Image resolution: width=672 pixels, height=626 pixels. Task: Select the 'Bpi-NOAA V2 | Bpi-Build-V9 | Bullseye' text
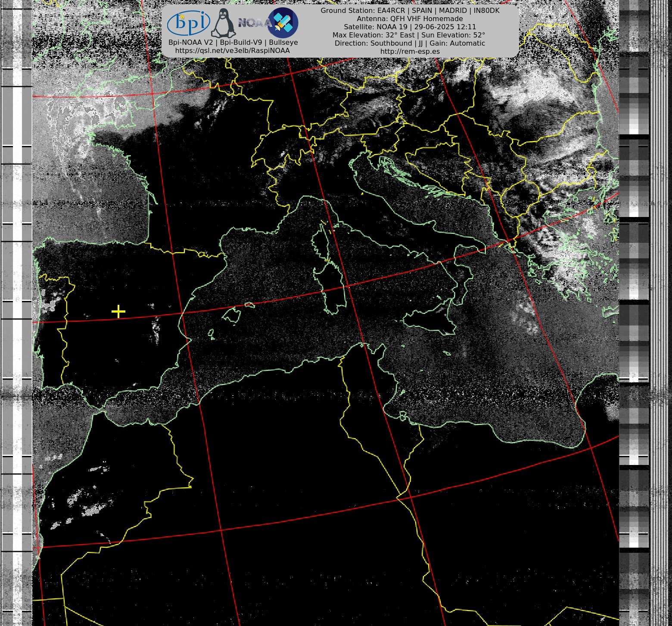click(233, 43)
